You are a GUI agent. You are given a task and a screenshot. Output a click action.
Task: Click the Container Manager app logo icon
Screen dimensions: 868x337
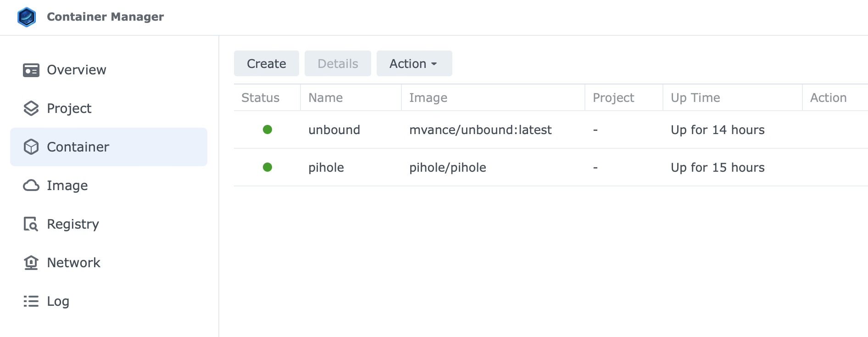point(27,17)
